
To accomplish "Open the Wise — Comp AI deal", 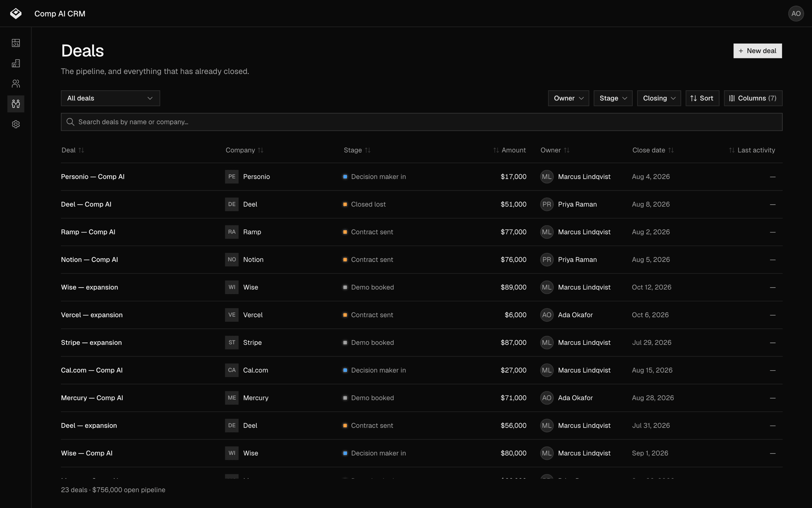I will click(86, 453).
